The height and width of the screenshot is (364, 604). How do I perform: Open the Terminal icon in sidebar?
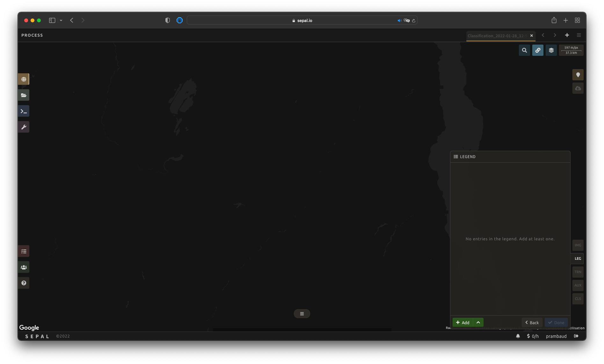pos(24,111)
